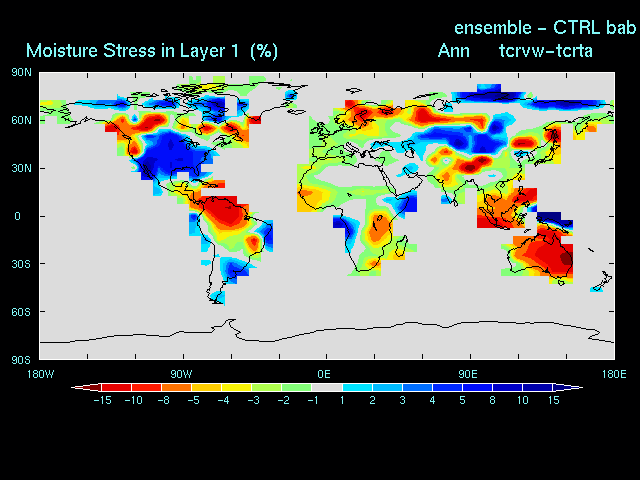640x480 pixels.
Task: Click the 15 colorbar tick label
Action: click(x=553, y=400)
